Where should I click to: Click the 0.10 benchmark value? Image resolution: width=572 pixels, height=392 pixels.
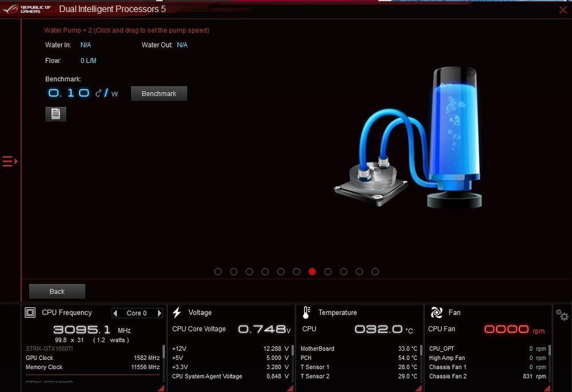pos(69,93)
